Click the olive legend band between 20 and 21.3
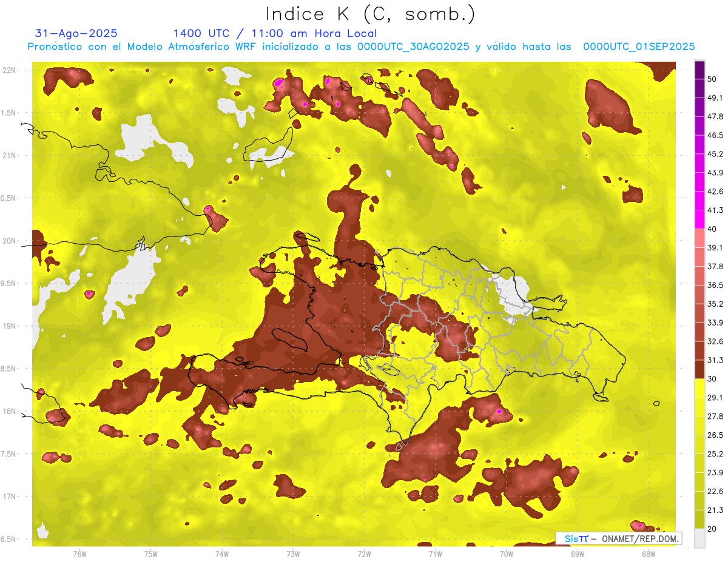Image resolution: width=728 pixels, height=562 pixels. point(699,520)
